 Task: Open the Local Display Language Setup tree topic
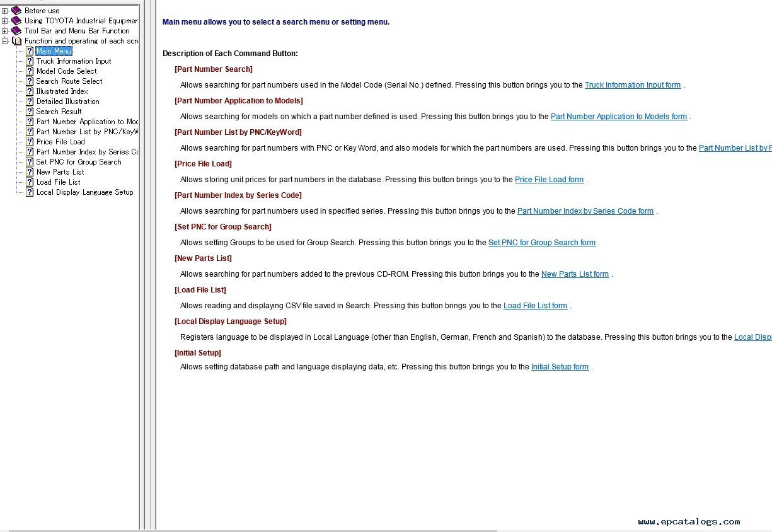point(85,192)
